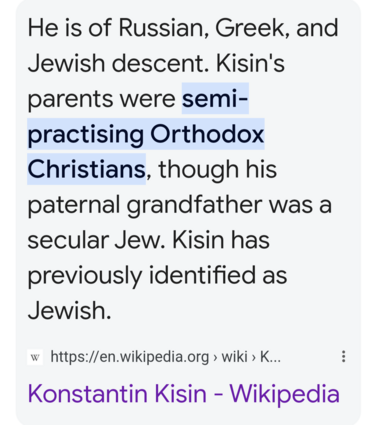
Task: Tap the Wikipedia 'W' favicon
Action: click(35, 357)
